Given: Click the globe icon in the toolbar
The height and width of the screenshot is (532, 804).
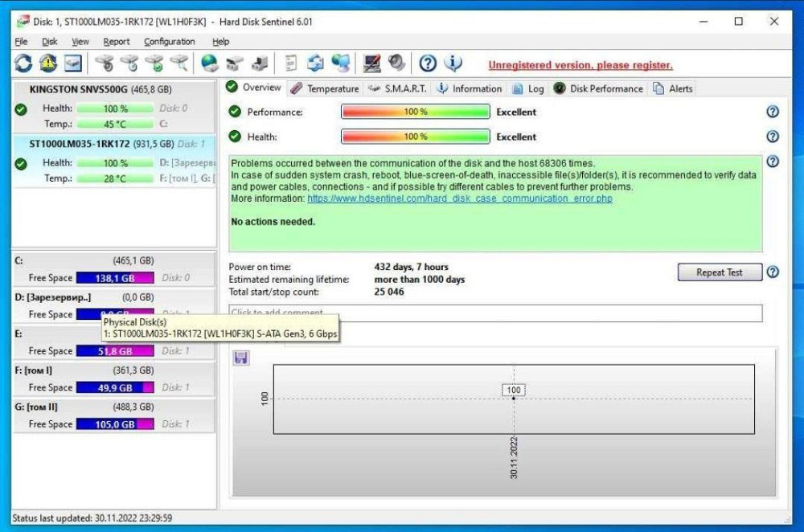Looking at the screenshot, I should coord(210,63).
